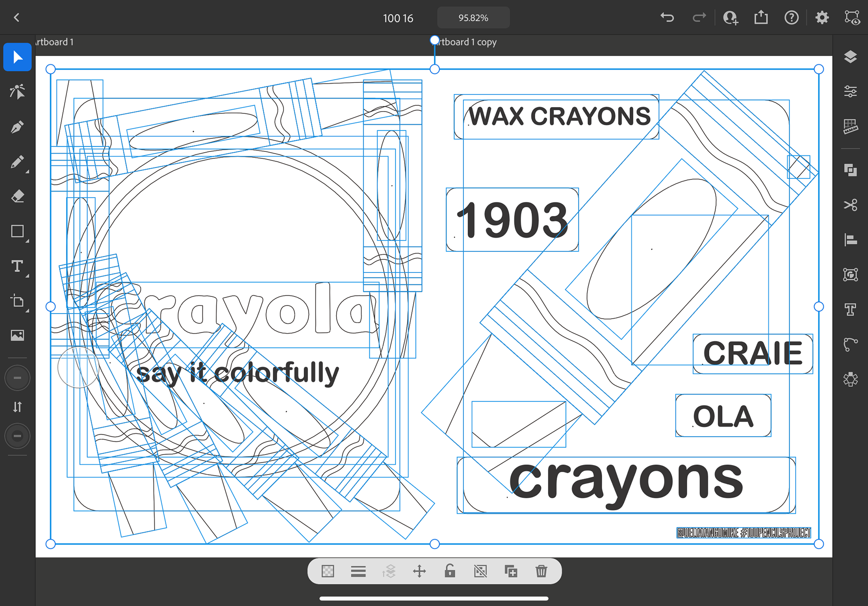The width and height of the screenshot is (868, 606).
Task: Select the Pen tool
Action: 17,127
